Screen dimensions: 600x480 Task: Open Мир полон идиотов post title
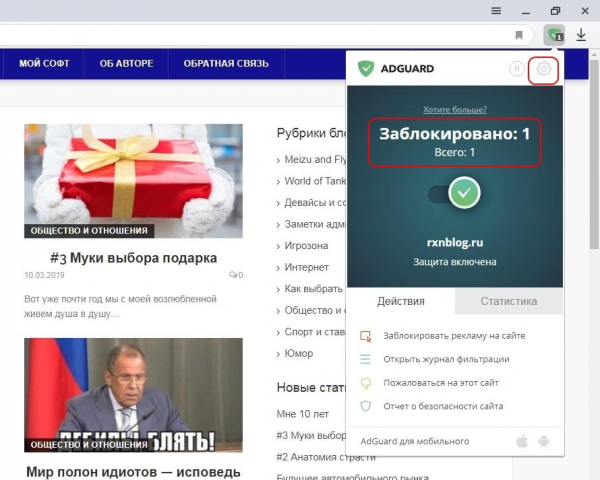(133, 472)
